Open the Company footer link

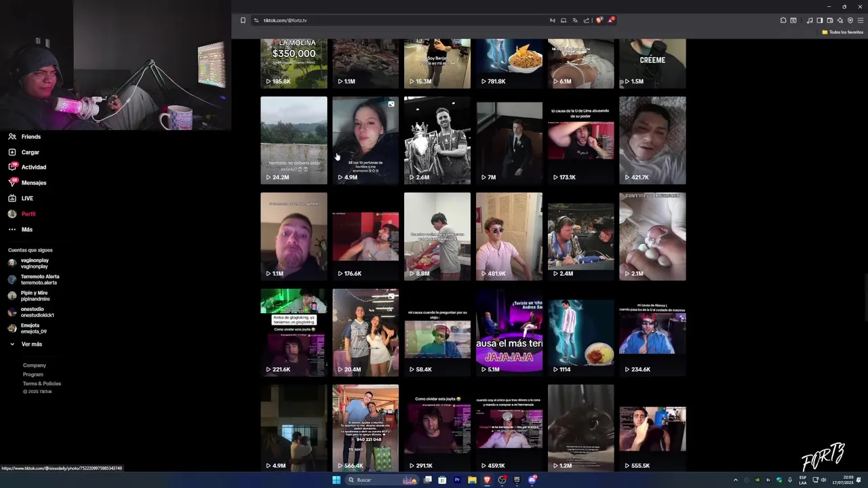point(35,366)
